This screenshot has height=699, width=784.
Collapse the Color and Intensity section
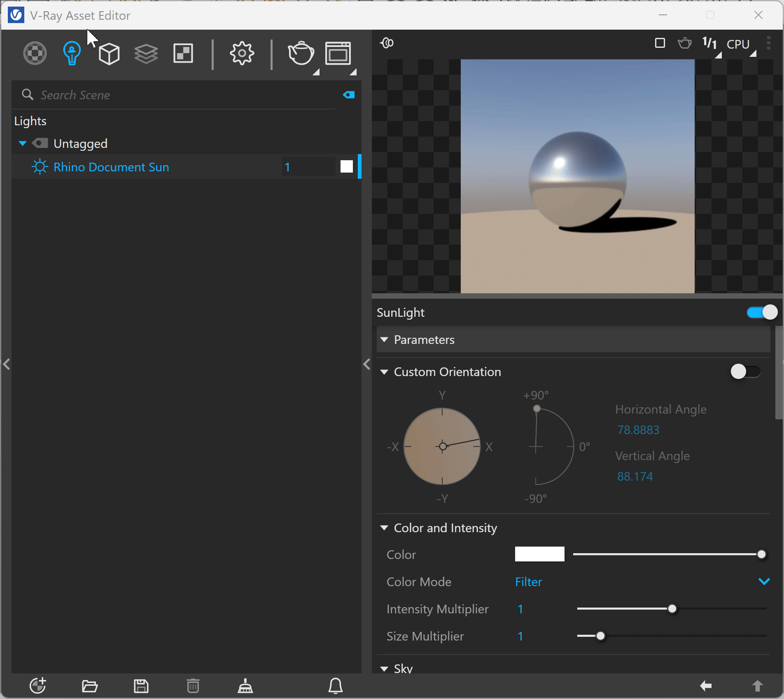[x=384, y=528]
